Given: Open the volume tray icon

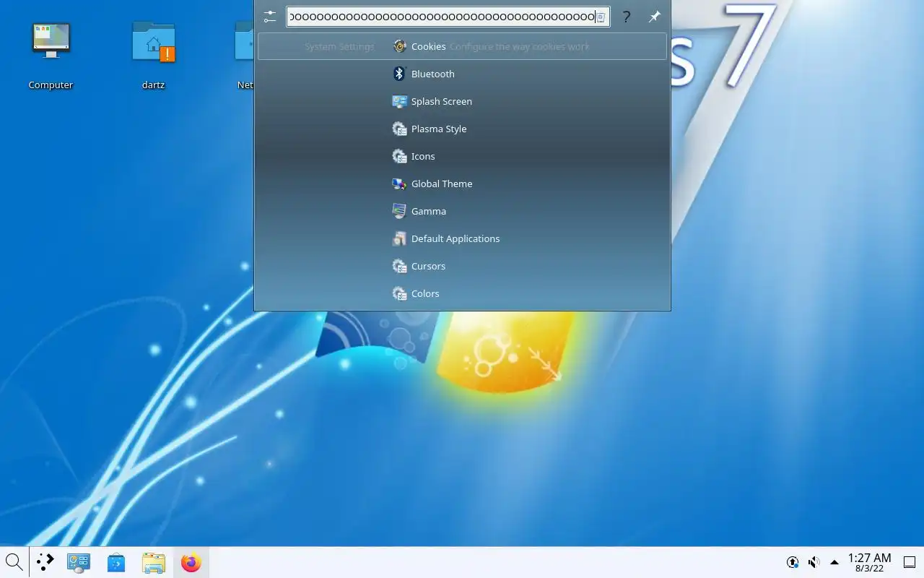Looking at the screenshot, I should pyautogui.click(x=814, y=562).
